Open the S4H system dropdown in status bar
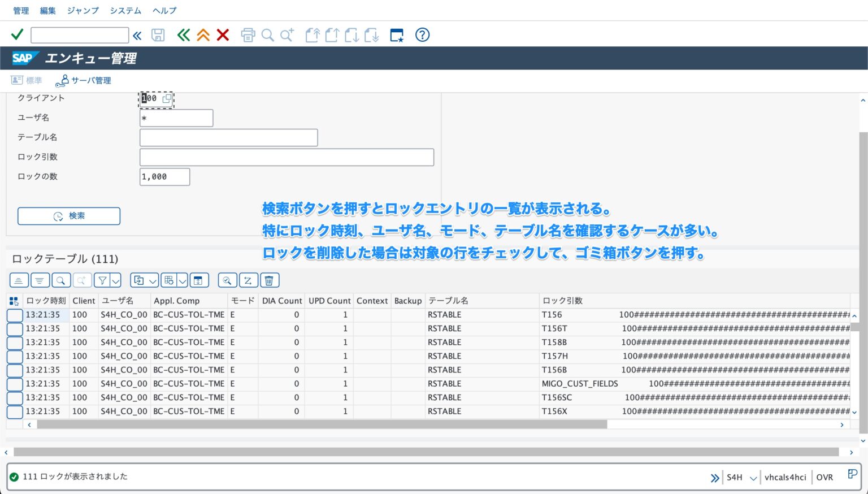 pyautogui.click(x=753, y=477)
